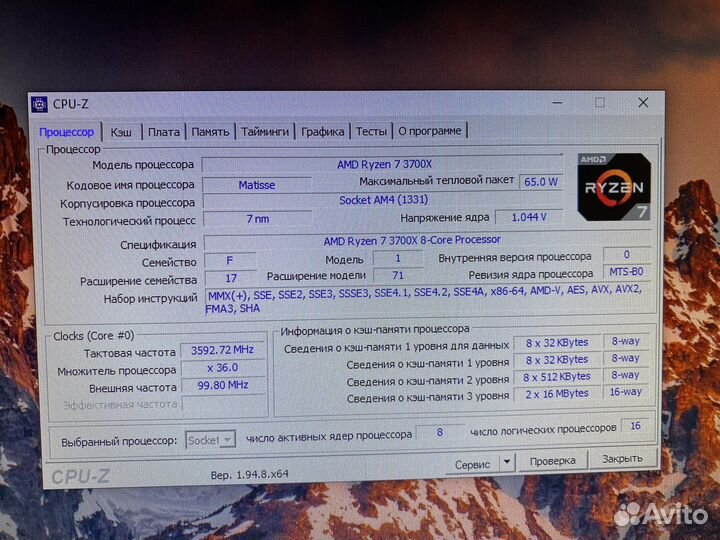The image size is (720, 540).
Task: Open the Плата tab
Action: point(163,132)
